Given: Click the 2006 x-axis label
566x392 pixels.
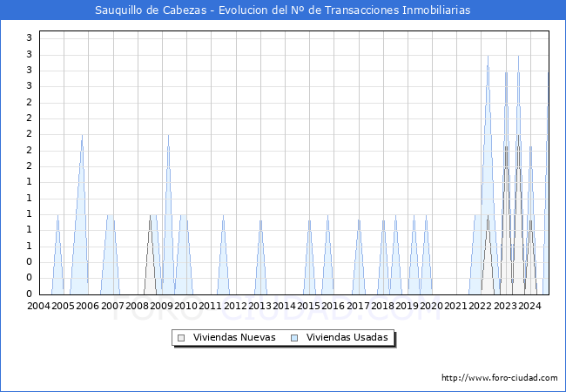Looking at the screenshot, I should 87,306.
